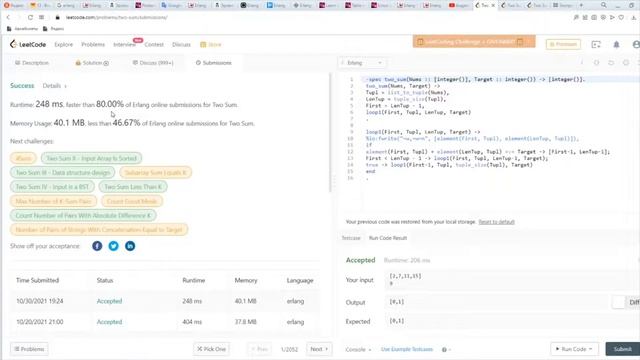Open the Accepted submission from 10/30/2021
Screen dimensions: 640x360
pos(109,301)
